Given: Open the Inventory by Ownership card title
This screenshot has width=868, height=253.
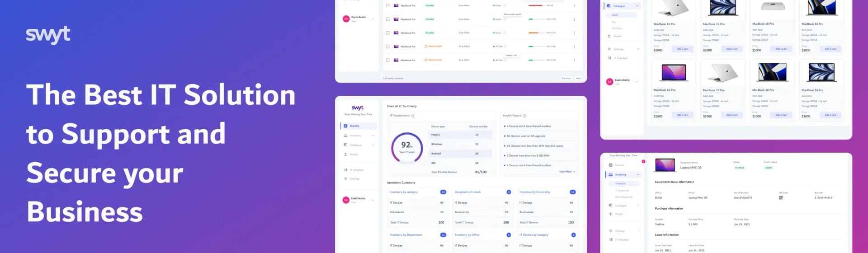Looking at the screenshot, I should (534, 192).
